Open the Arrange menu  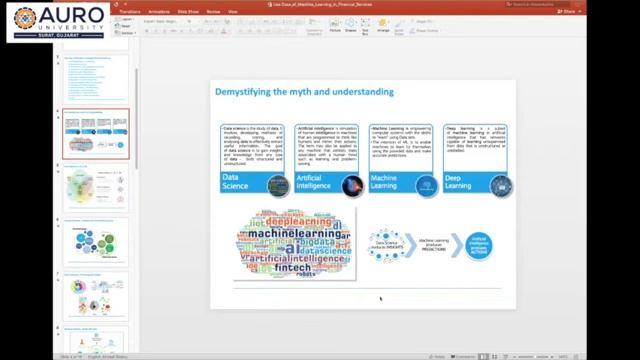[383, 25]
